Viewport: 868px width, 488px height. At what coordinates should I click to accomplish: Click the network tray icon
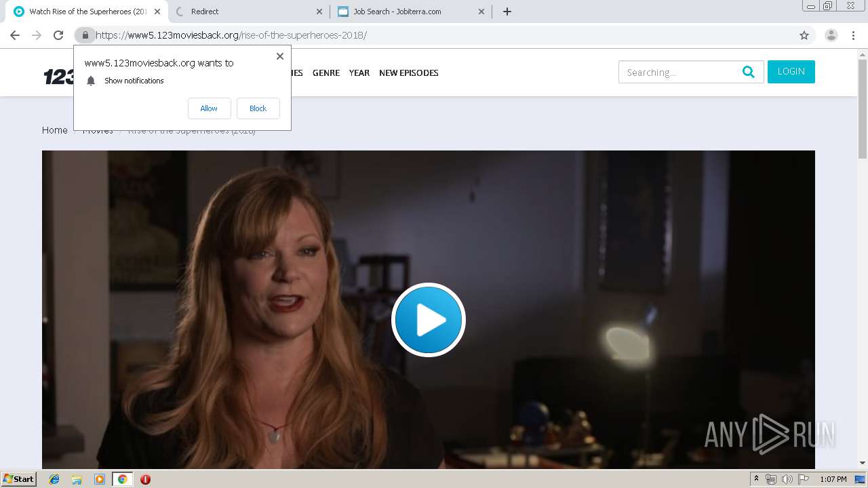coord(771,479)
